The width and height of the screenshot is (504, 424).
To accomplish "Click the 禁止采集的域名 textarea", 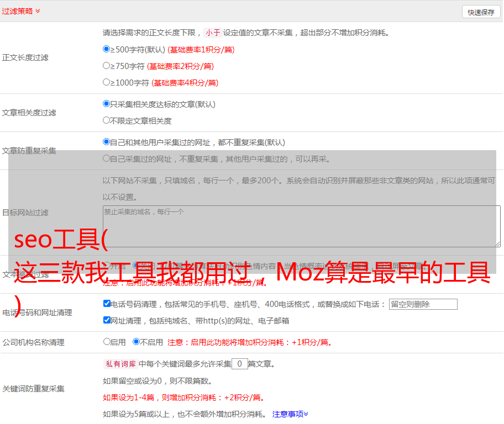I will click(302, 226).
